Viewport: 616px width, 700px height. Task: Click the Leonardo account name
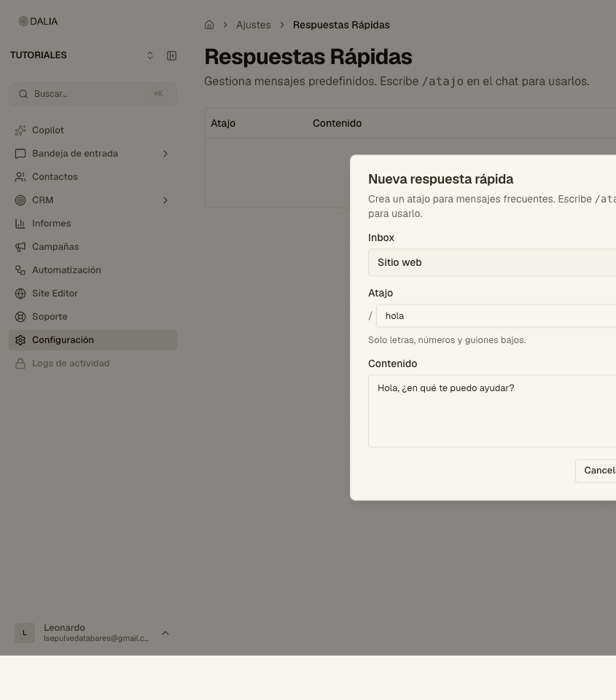coord(64,628)
